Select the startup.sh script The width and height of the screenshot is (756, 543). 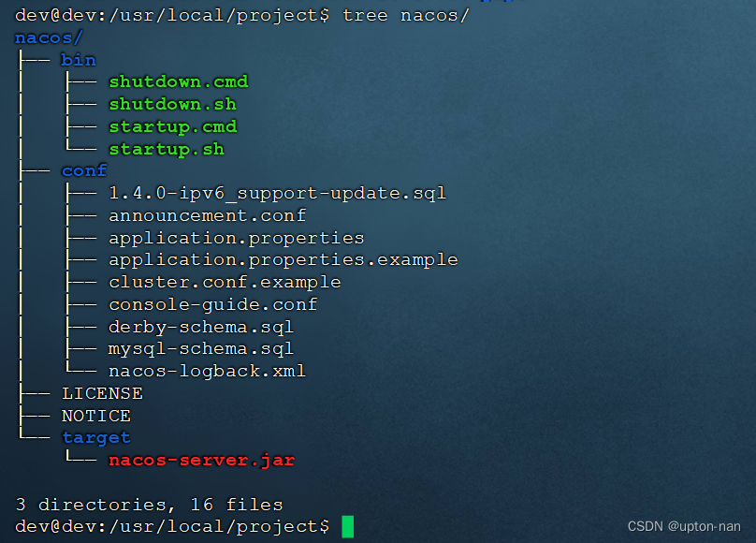(x=167, y=149)
